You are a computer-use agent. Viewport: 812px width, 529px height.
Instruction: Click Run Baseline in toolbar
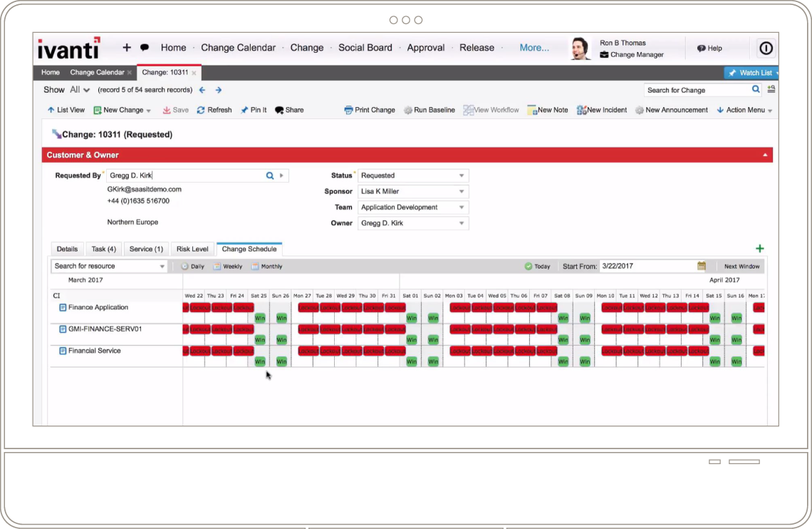430,110
